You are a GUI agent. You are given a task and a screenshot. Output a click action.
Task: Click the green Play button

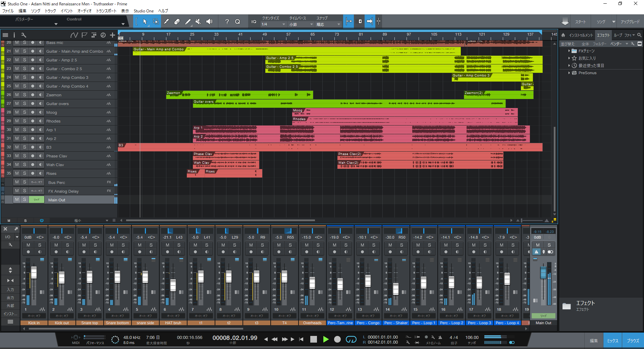tap(326, 339)
